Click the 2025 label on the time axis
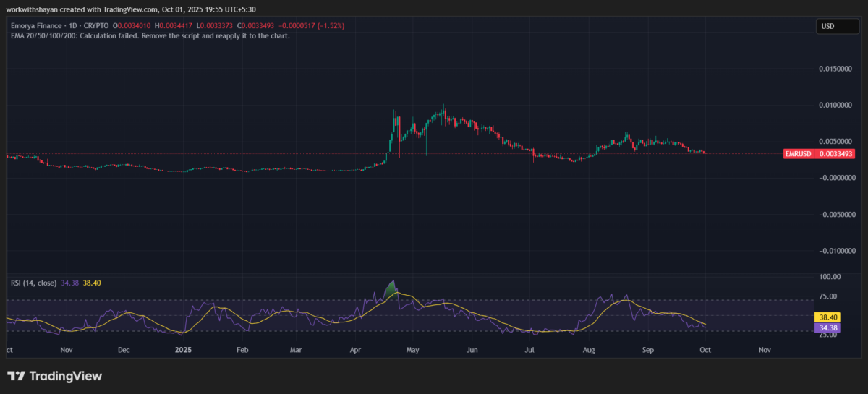The image size is (868, 394). [183, 350]
